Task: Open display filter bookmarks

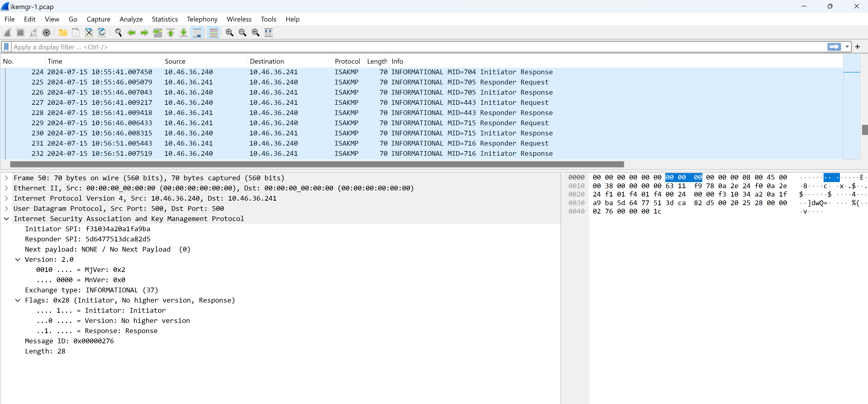Action: [x=6, y=47]
